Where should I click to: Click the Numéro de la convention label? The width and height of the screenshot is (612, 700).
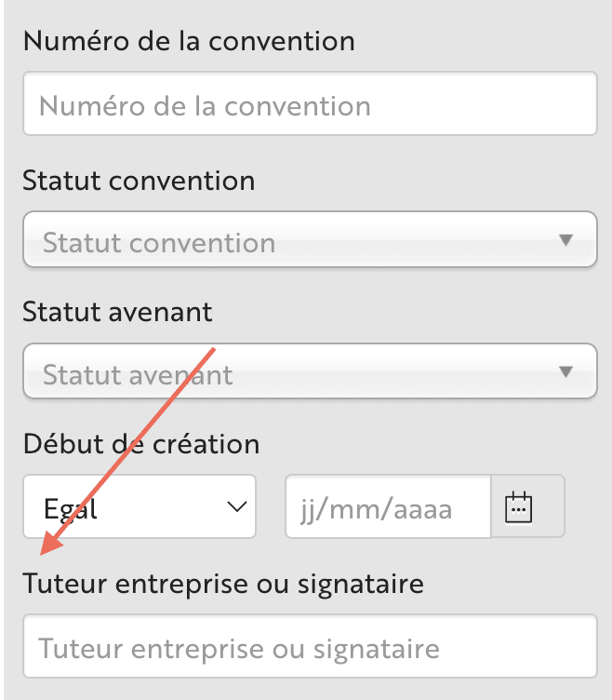[189, 41]
